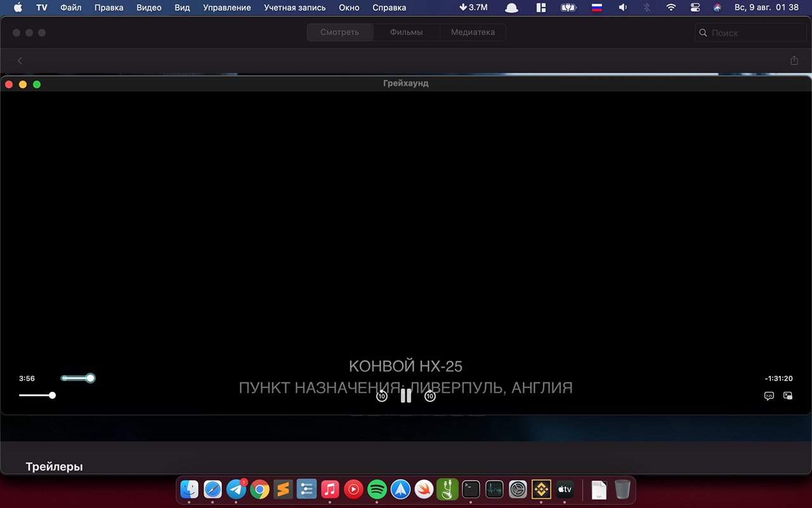
Task: Click the playback progress scrubber knob
Action: [x=91, y=378]
